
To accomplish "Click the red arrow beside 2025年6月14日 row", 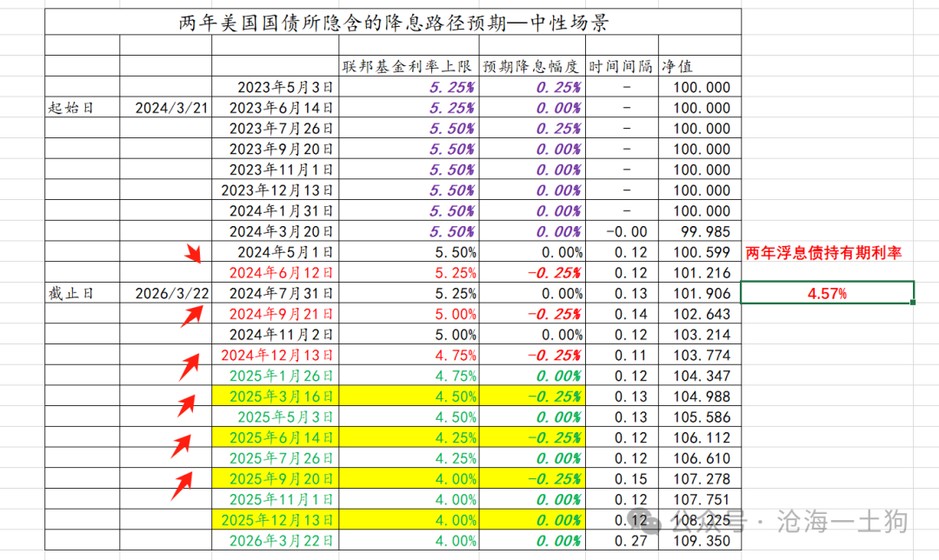I will [182, 446].
